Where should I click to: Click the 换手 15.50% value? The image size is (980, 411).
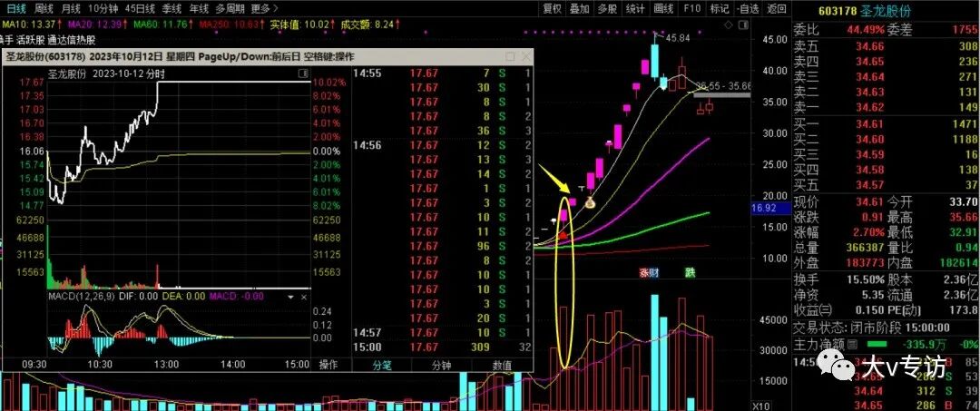pos(866,279)
